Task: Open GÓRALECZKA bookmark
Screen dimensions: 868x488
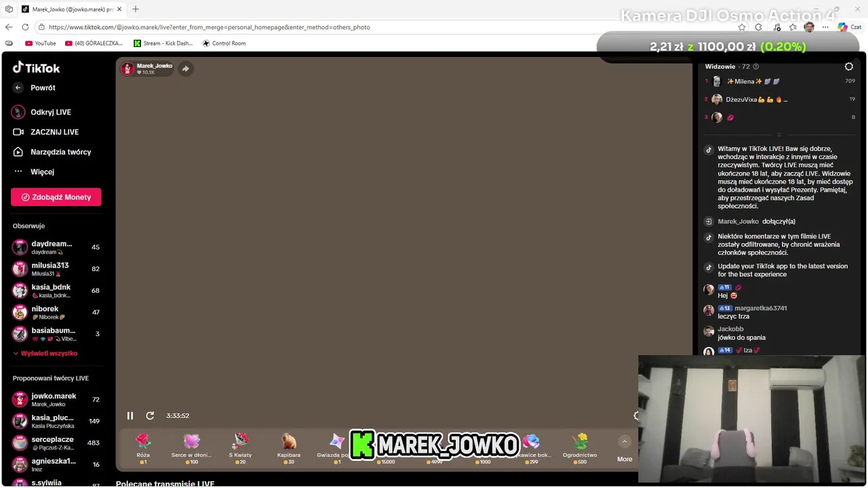Action: tap(94, 43)
